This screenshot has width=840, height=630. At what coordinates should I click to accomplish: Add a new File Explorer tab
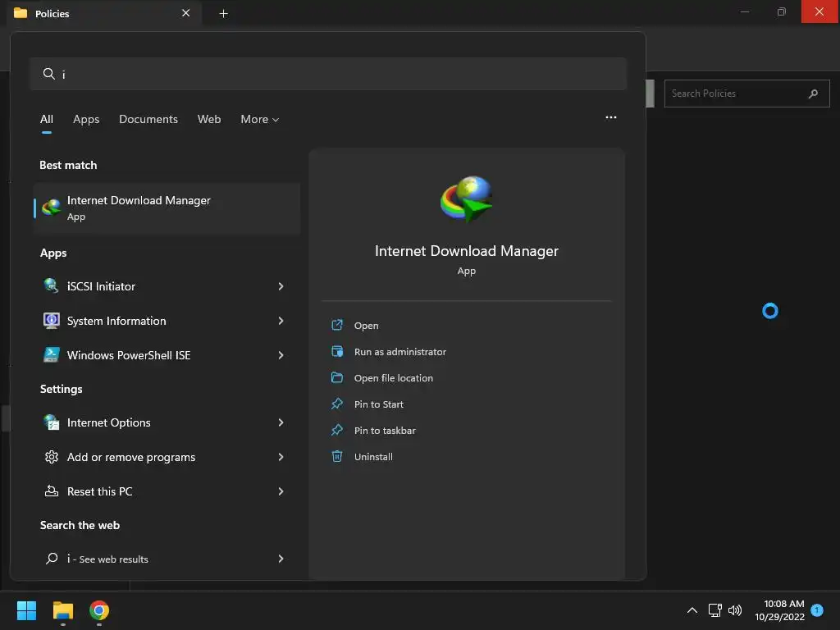pos(224,13)
